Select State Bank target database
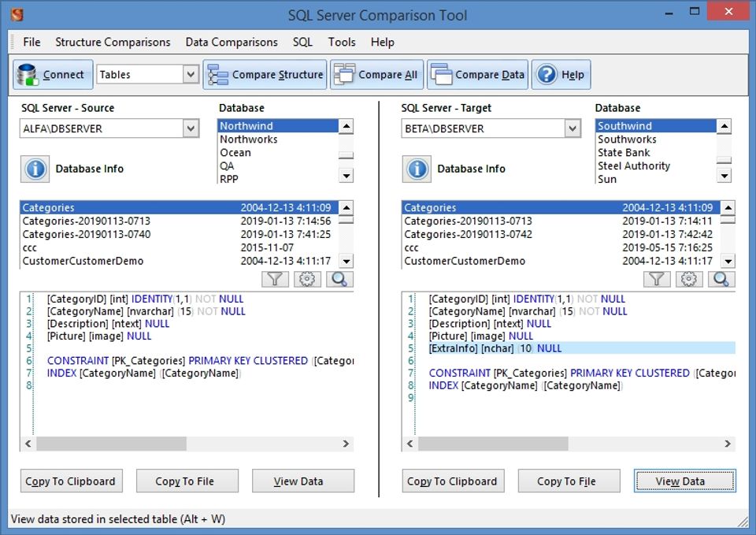The image size is (756, 535). pos(656,152)
